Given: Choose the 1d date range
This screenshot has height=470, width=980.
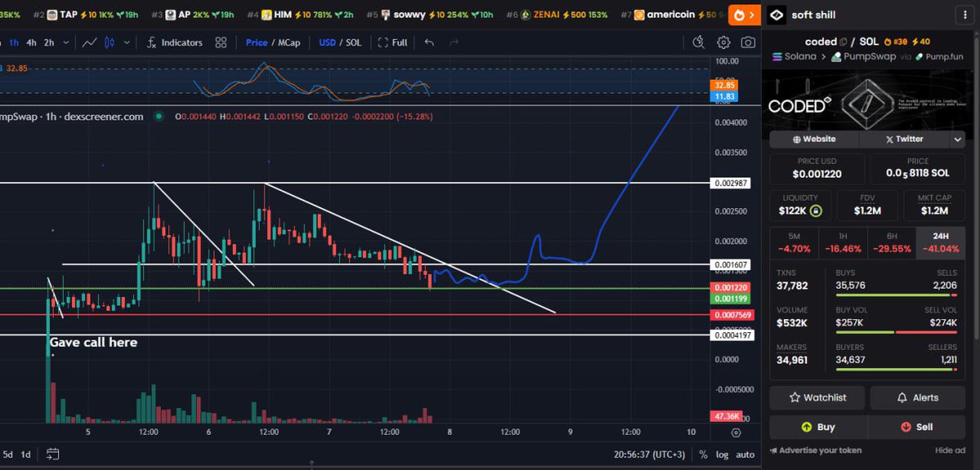Looking at the screenshot, I should 26,454.
